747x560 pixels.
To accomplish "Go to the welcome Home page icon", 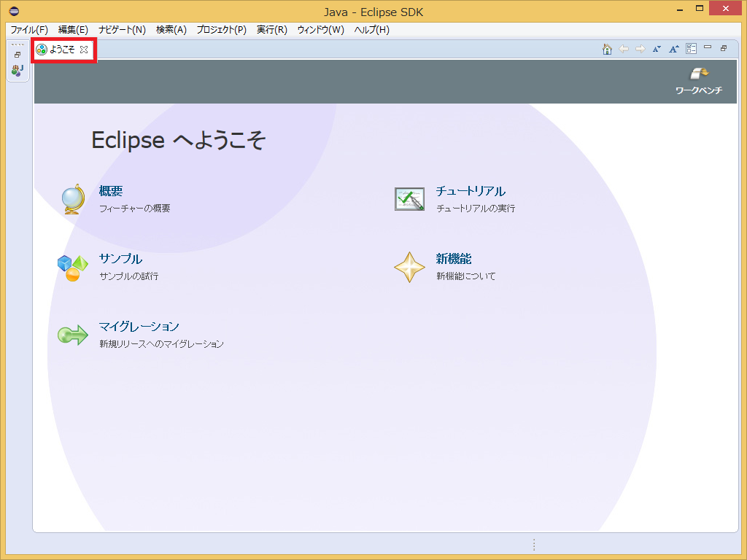I will pos(607,49).
